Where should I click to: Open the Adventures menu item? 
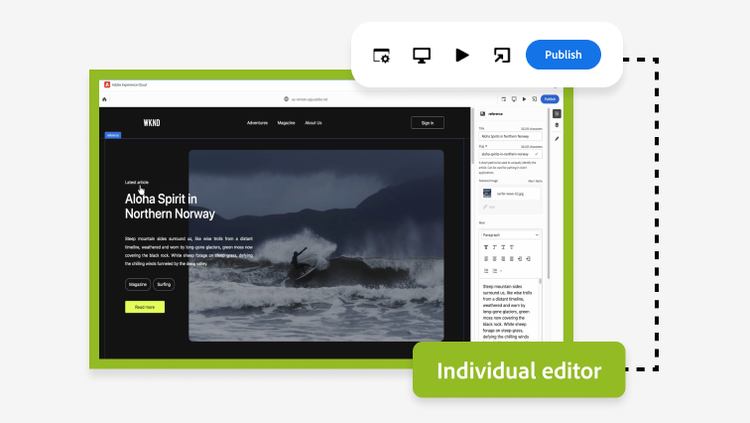pos(258,123)
